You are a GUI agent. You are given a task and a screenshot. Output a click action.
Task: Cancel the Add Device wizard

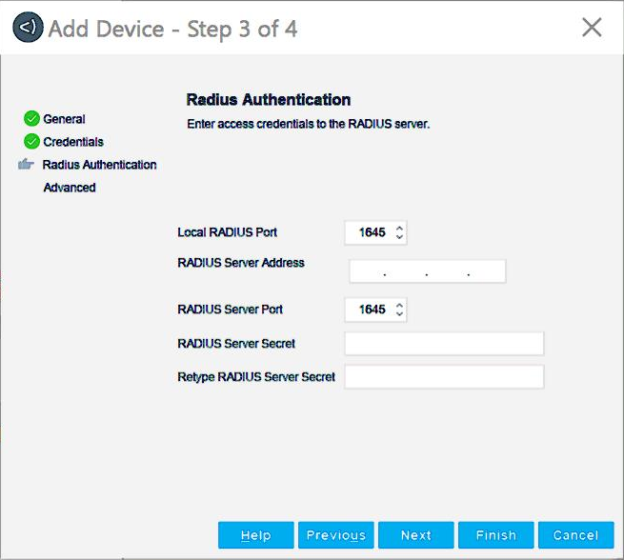click(576, 535)
